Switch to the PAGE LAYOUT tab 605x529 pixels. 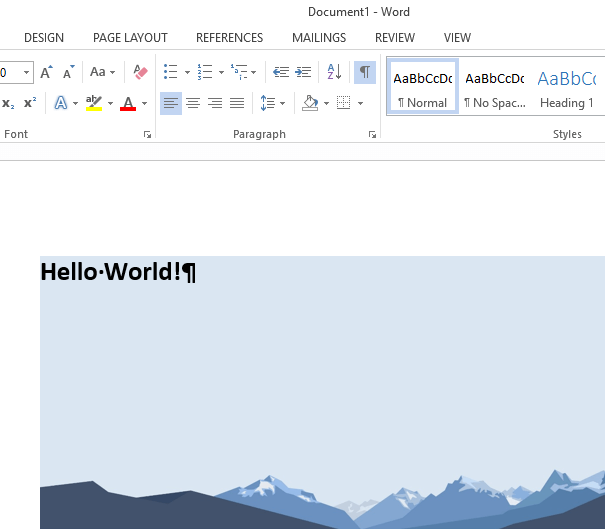(130, 38)
